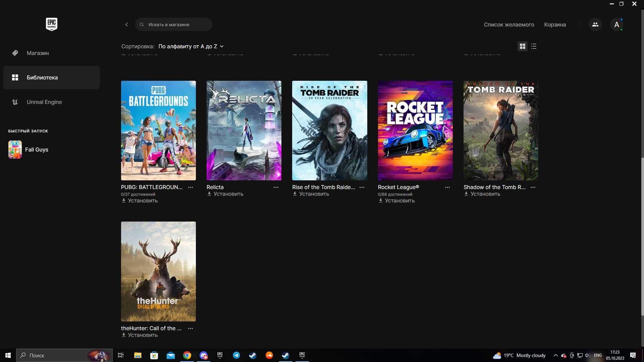Select Библиотека in the sidebar
Viewport: 644px width, 362px height.
coord(51,77)
